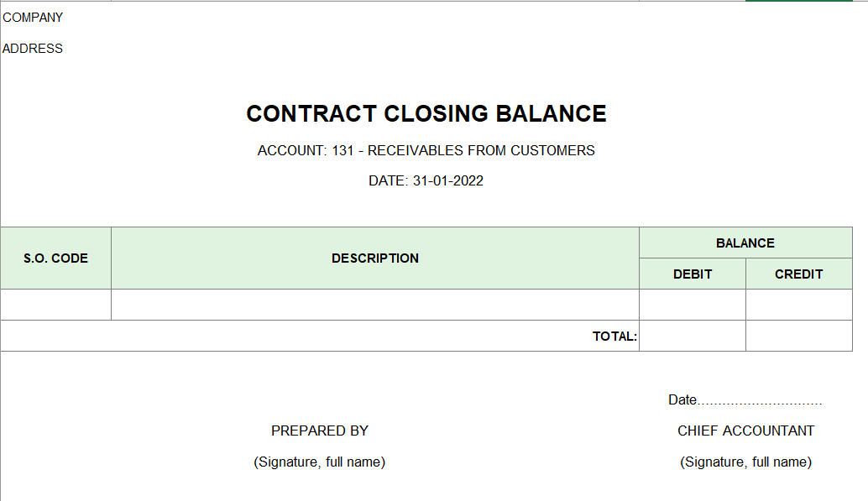The width and height of the screenshot is (868, 501).
Task: Click the total CREDIT cell in TOTAL row
Action: click(799, 336)
